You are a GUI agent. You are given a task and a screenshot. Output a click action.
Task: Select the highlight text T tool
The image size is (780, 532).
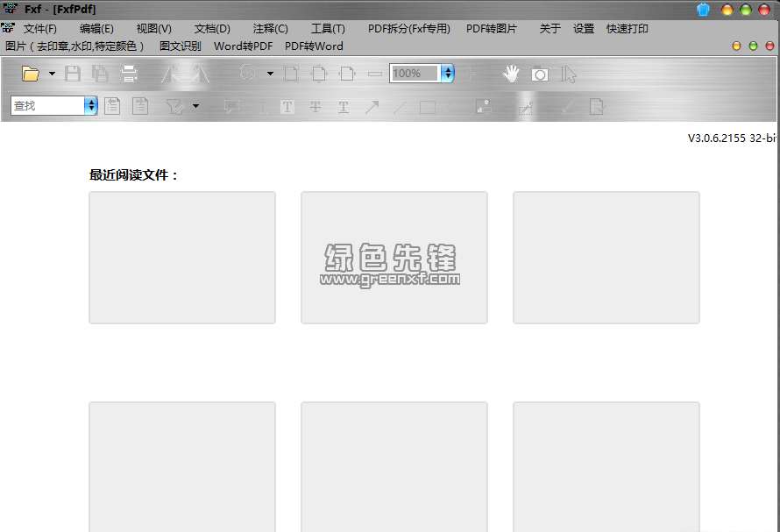(287, 107)
